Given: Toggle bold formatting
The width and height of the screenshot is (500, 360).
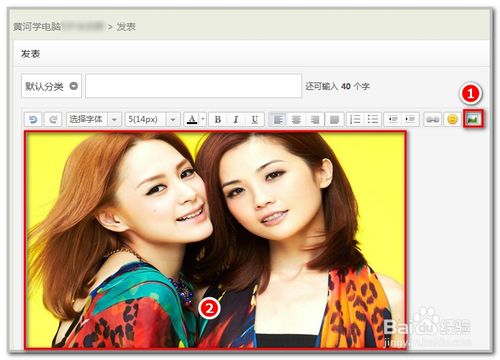Looking at the screenshot, I should (x=218, y=119).
